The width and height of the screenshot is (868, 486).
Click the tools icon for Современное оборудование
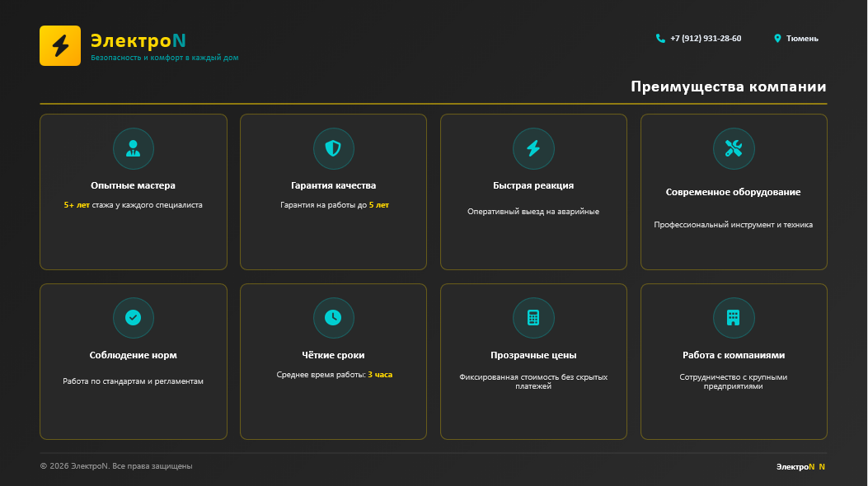click(734, 148)
